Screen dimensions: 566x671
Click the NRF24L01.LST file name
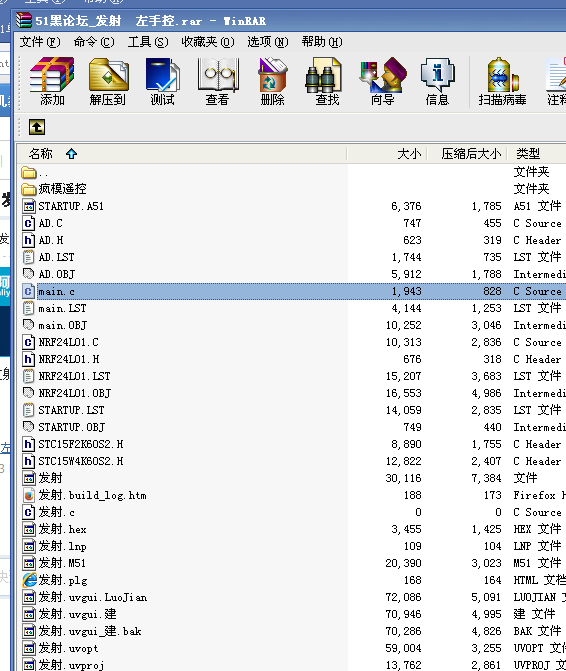[x=74, y=376]
